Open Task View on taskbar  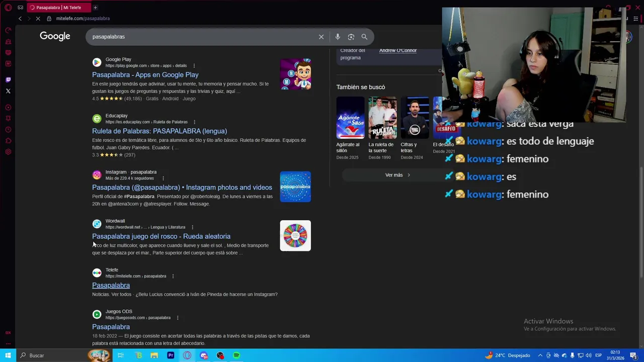coord(121,355)
